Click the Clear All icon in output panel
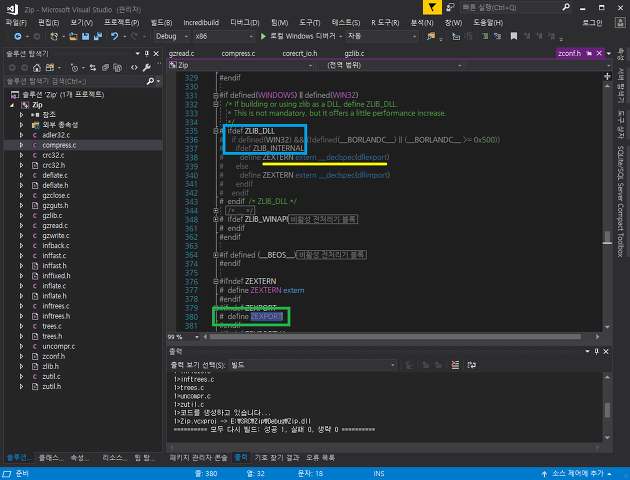 click(455, 365)
